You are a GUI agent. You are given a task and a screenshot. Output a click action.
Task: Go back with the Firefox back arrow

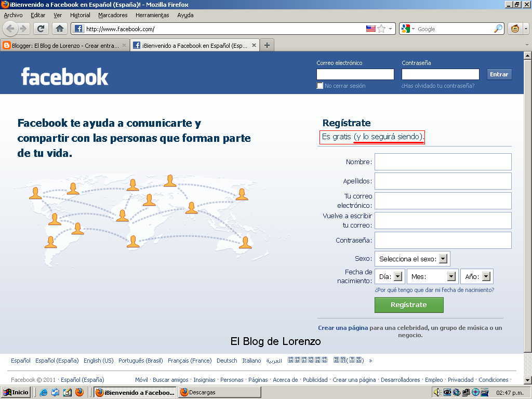coord(10,29)
